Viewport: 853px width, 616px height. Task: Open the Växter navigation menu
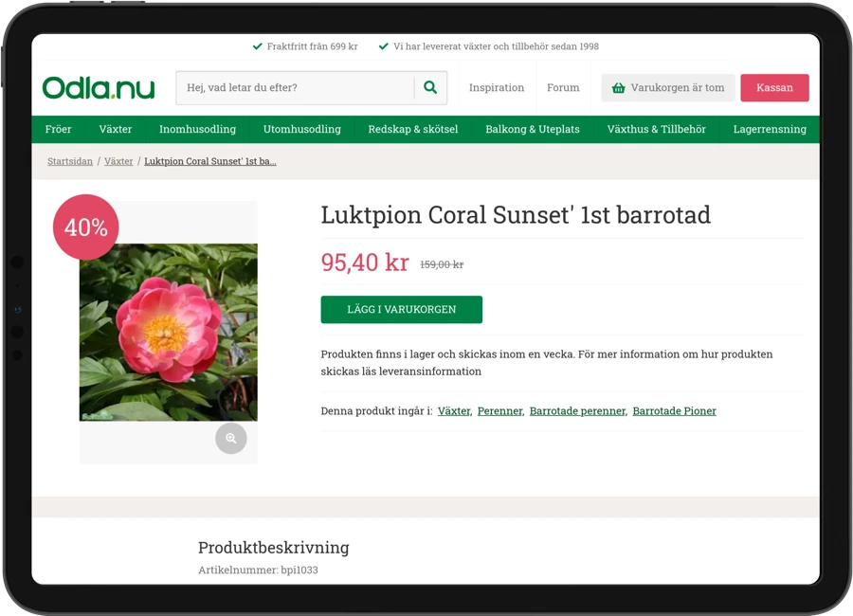click(x=116, y=129)
